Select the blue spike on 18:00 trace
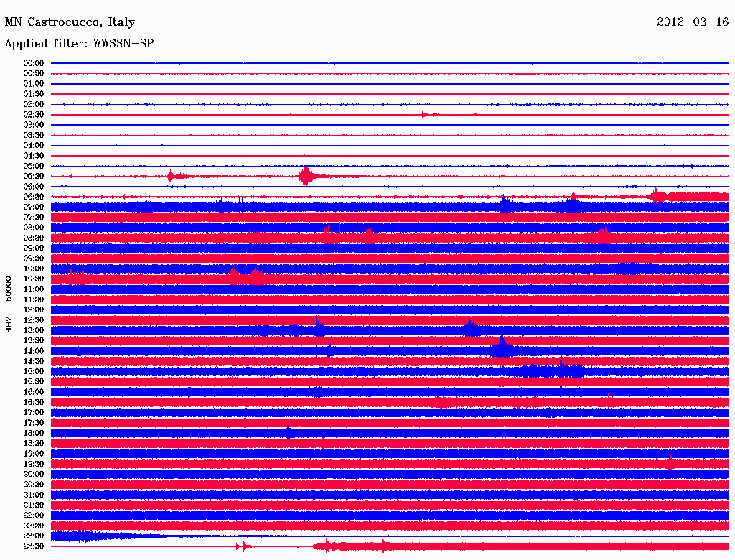Screen dimensions: 735x560 (x=289, y=431)
